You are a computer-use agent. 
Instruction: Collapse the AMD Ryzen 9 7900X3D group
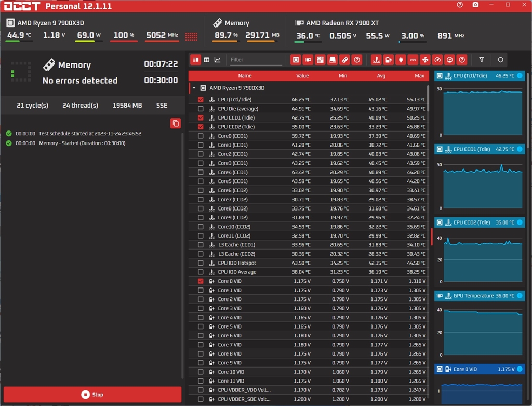click(x=194, y=88)
